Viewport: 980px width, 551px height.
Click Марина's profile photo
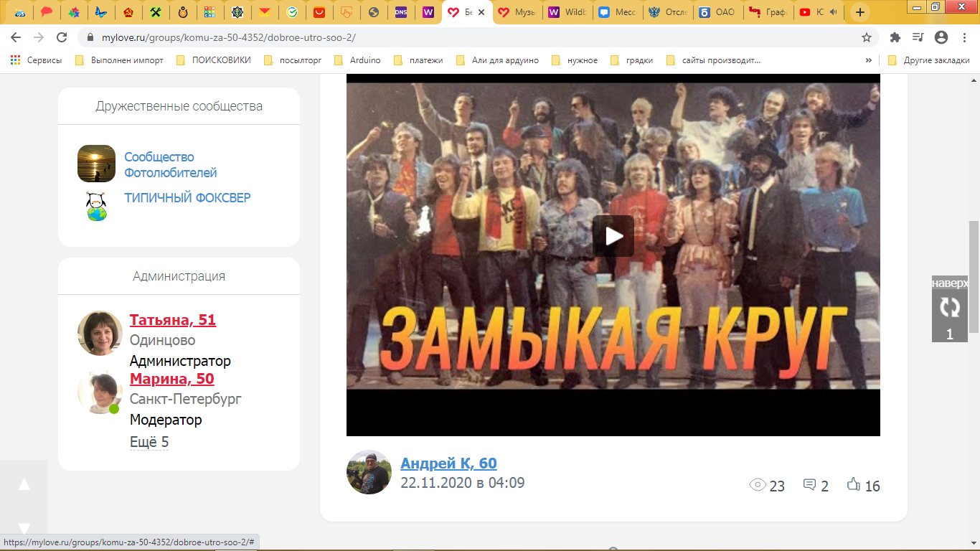pos(100,392)
